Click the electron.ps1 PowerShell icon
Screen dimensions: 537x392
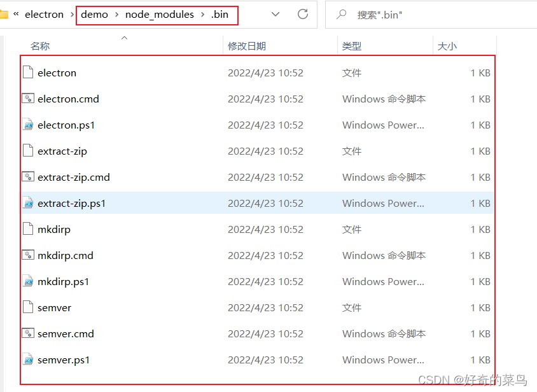(28, 125)
